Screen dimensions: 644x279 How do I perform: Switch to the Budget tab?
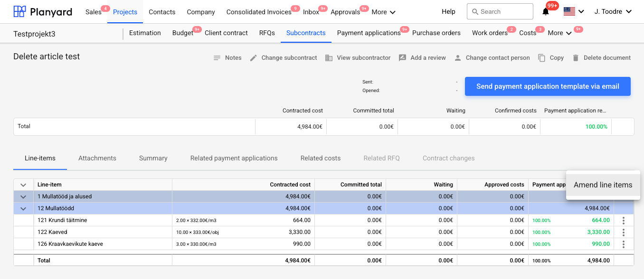click(183, 33)
